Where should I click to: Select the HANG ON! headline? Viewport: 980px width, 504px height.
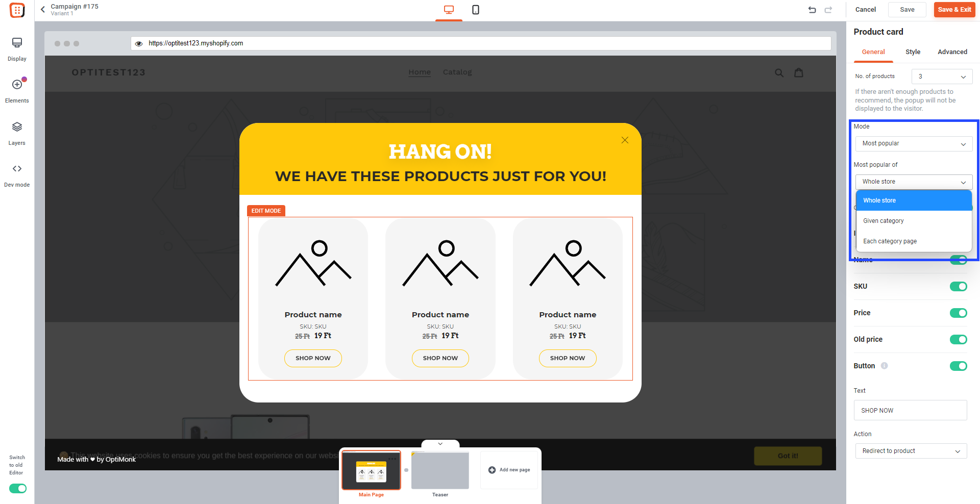point(440,152)
